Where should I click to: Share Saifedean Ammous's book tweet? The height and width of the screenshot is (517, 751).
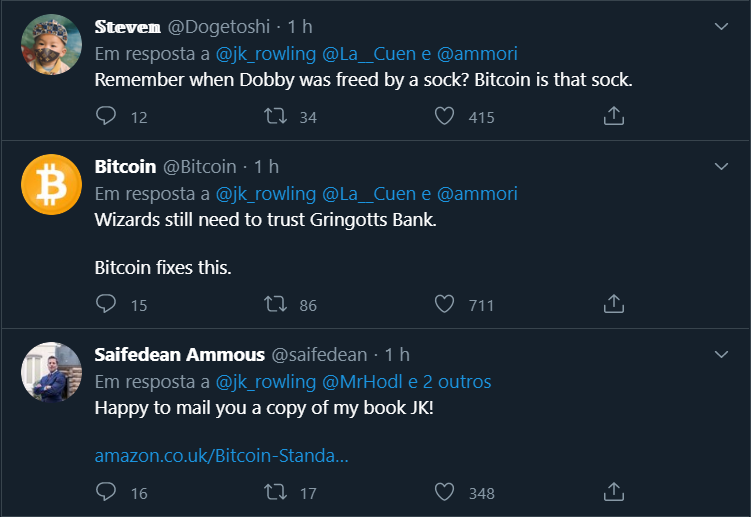click(614, 492)
